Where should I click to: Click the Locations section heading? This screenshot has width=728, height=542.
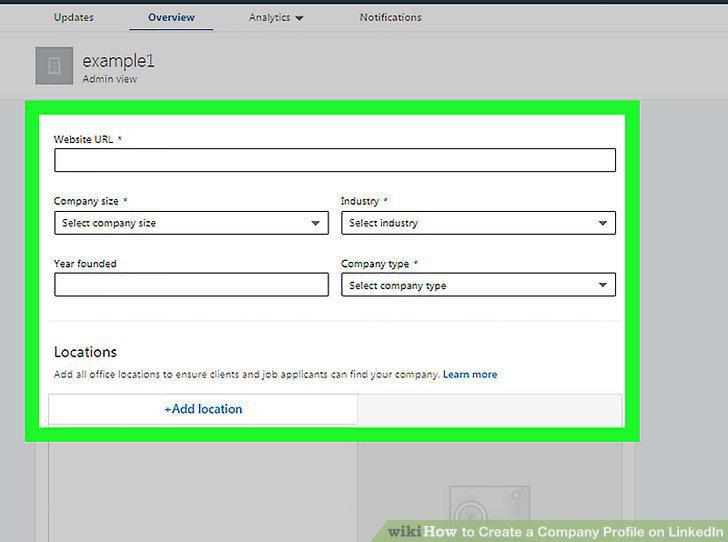(85, 352)
